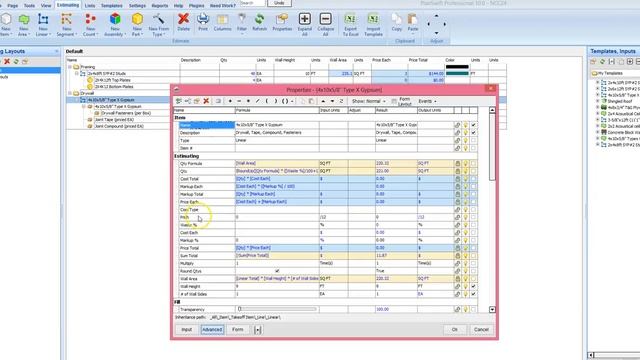Viewport: 640px width, 360px height.
Task: Open the Settings ribbon tab
Action: tap(137, 6)
